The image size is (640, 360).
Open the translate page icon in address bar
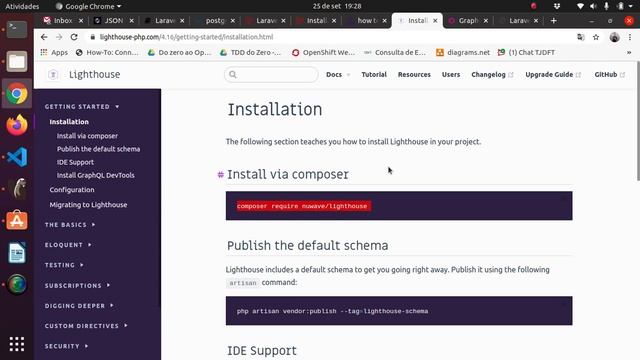pyautogui.click(x=580, y=37)
